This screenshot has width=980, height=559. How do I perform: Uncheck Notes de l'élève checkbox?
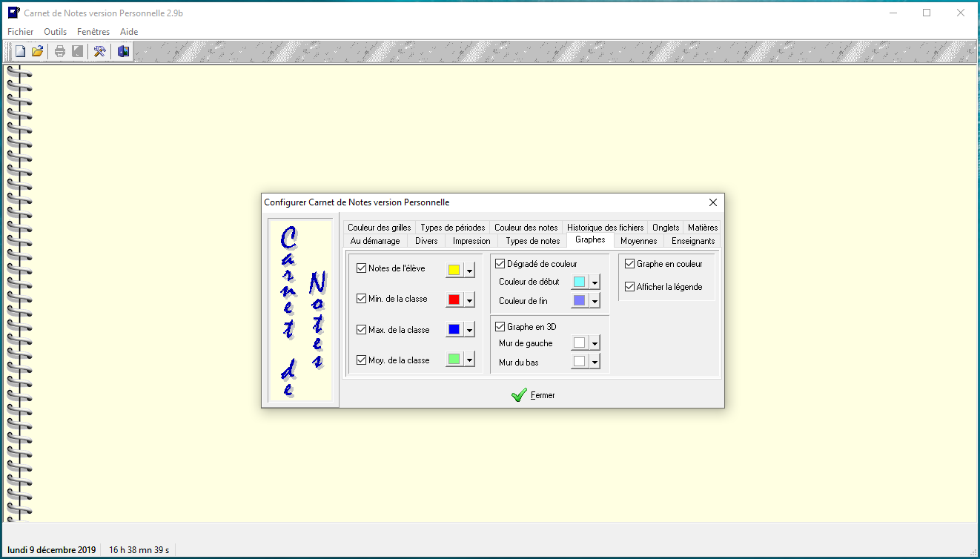pos(362,268)
